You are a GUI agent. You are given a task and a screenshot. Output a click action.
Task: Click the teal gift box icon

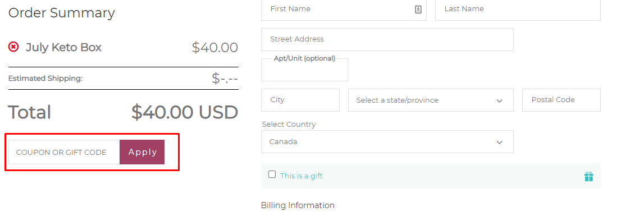click(588, 176)
